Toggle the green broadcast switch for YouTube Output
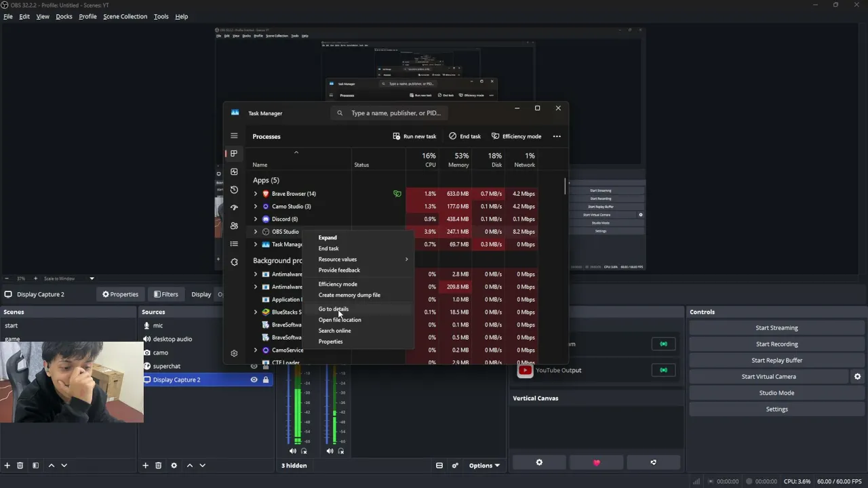The image size is (868, 488). coord(663,370)
